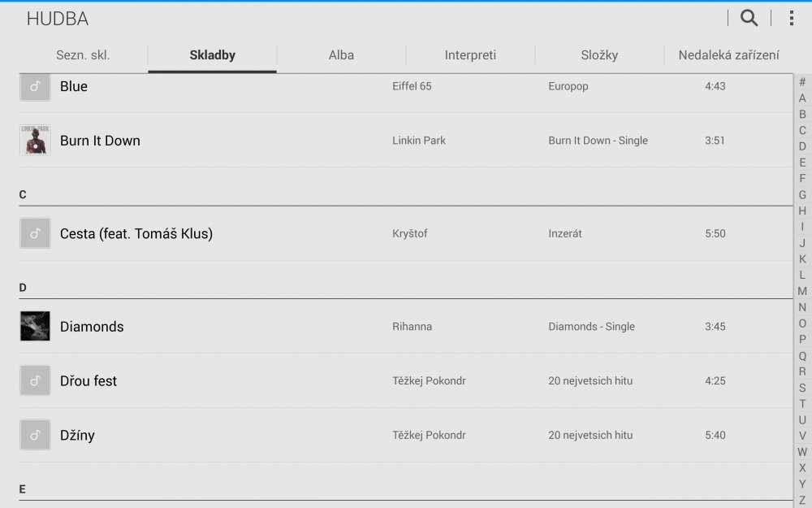Select Diamonds by Rihanna
This screenshot has height=508, width=812.
coord(244,326)
